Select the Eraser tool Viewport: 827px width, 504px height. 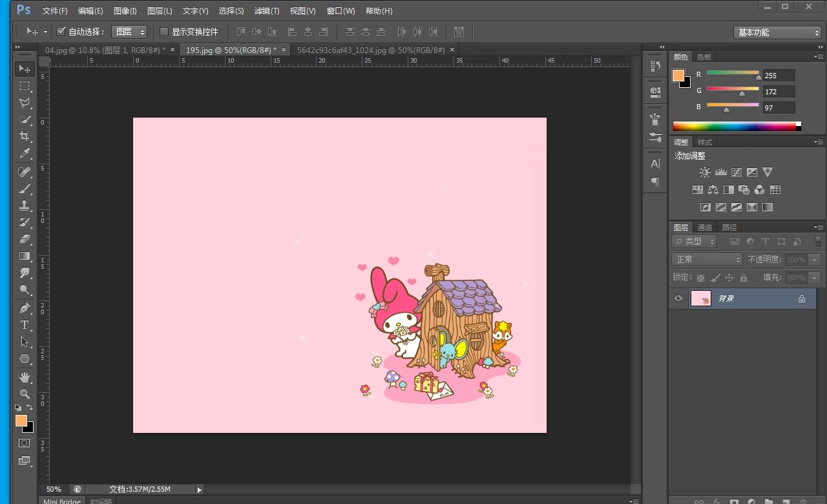click(25, 240)
